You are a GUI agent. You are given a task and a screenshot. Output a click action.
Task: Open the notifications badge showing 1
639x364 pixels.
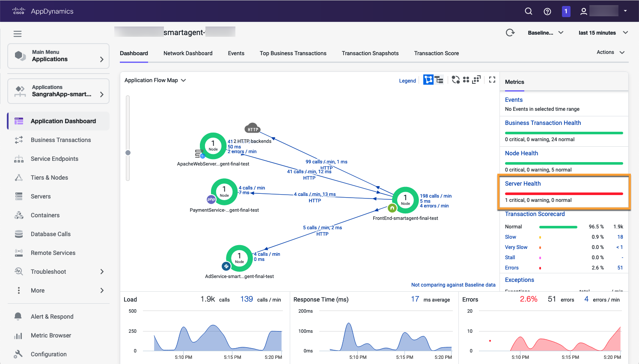tap(566, 11)
